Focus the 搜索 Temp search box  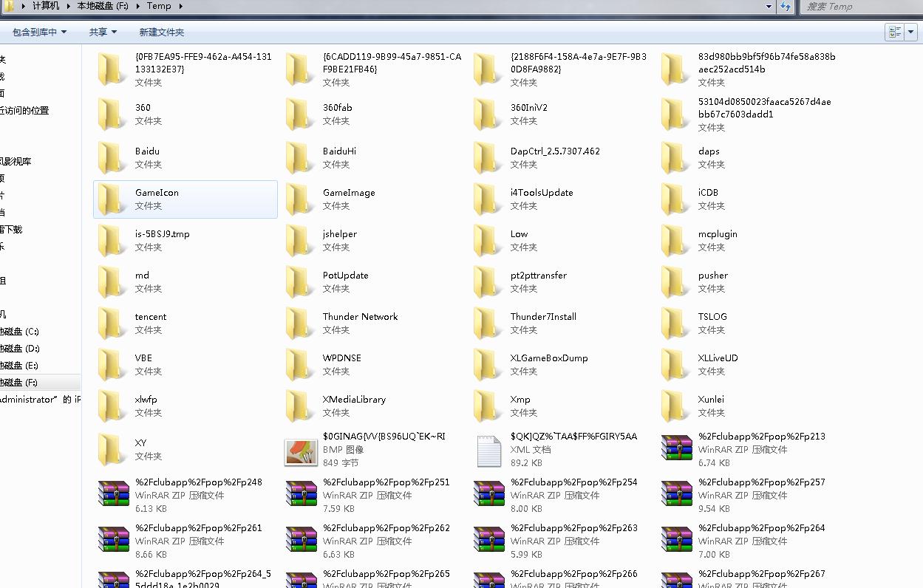pos(862,7)
